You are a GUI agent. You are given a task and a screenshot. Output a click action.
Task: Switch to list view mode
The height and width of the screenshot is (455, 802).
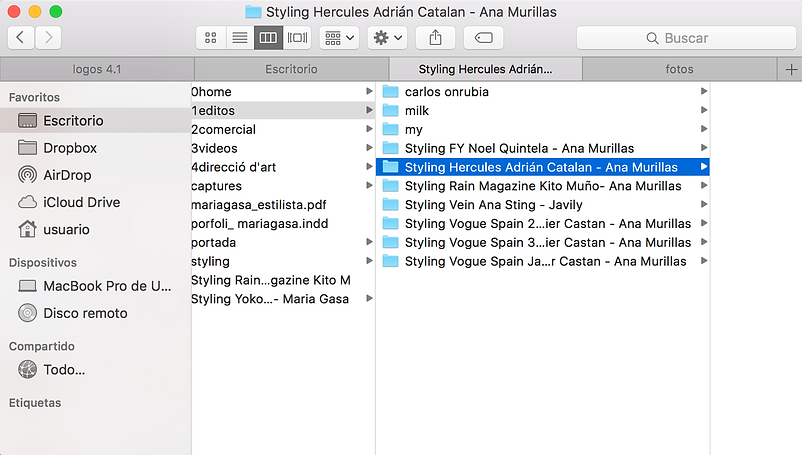pyautogui.click(x=239, y=38)
